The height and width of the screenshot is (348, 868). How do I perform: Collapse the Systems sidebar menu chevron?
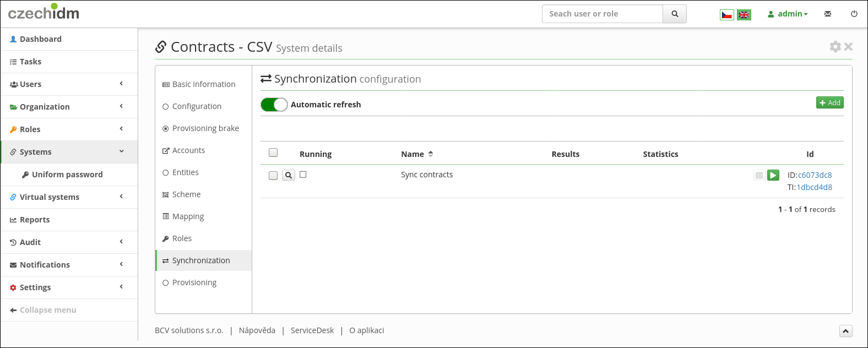click(x=121, y=151)
